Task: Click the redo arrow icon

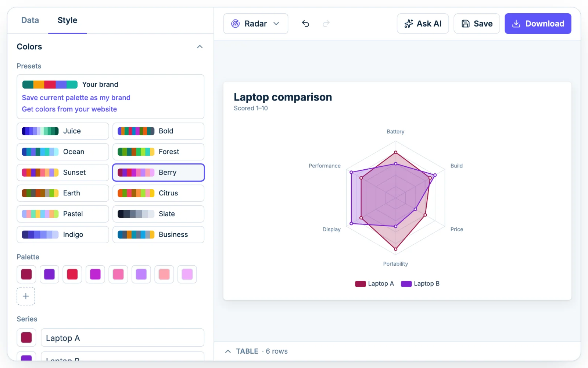Action: [x=326, y=24]
